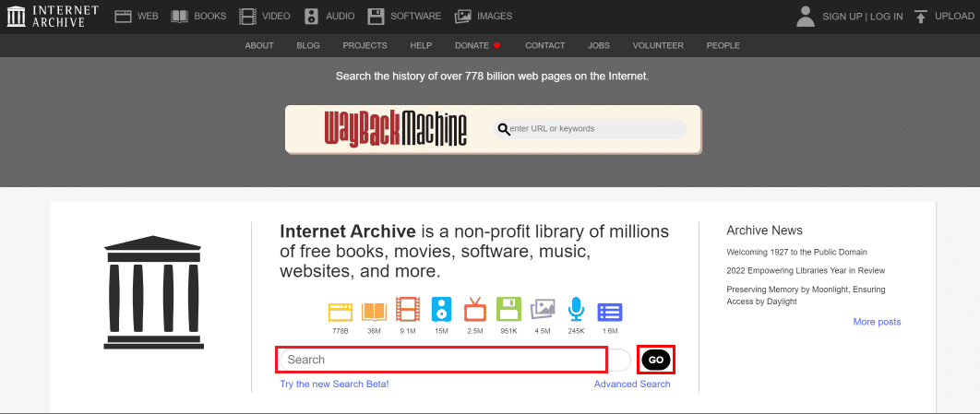The image size is (980, 414).
Task: Open the PROJECTS link
Action: pos(365,45)
